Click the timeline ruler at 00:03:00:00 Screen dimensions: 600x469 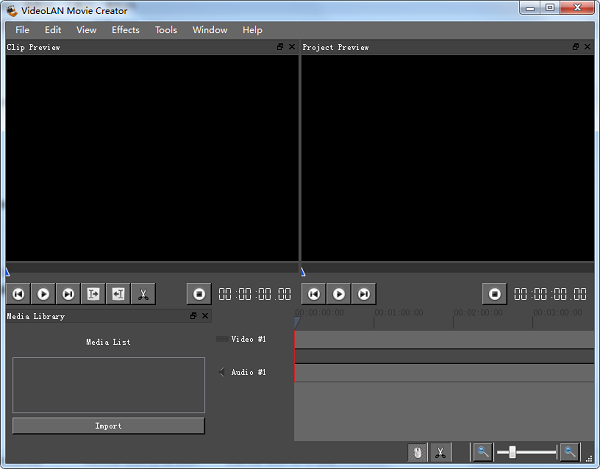coord(558,313)
